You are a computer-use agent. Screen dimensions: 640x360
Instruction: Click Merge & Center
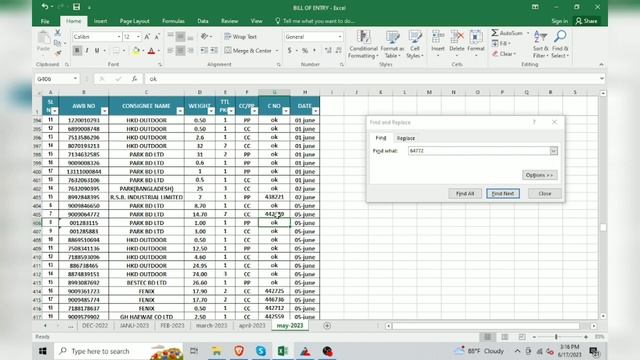click(248, 51)
